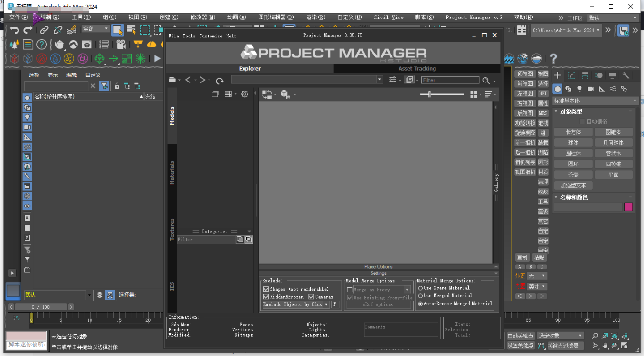The width and height of the screenshot is (644, 356).
Task: Select Use Scene Material radio option
Action: [x=420, y=288]
